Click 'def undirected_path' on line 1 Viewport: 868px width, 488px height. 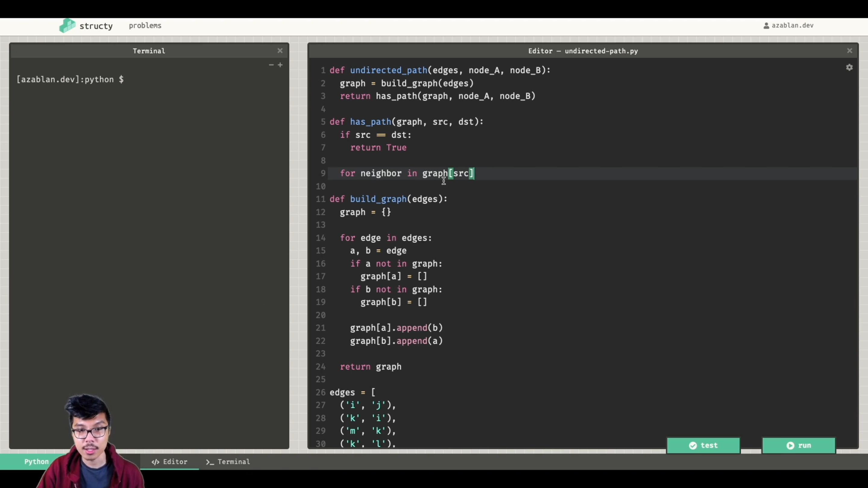point(379,70)
